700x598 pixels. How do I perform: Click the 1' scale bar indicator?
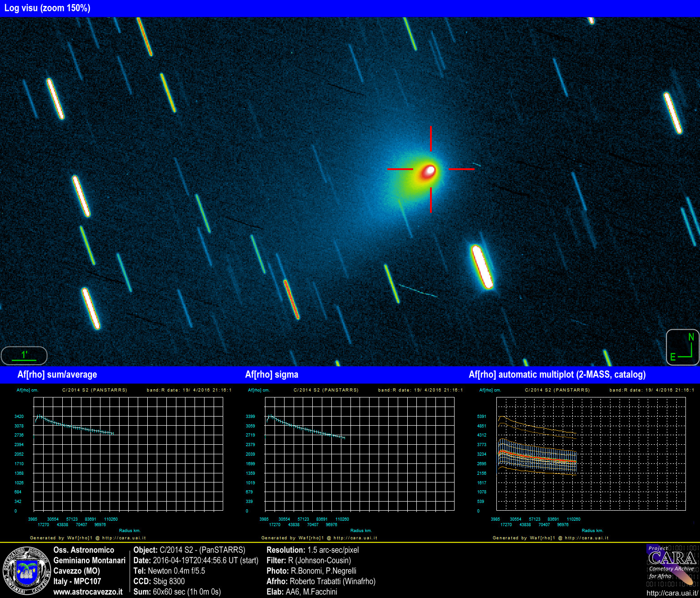coord(24,356)
